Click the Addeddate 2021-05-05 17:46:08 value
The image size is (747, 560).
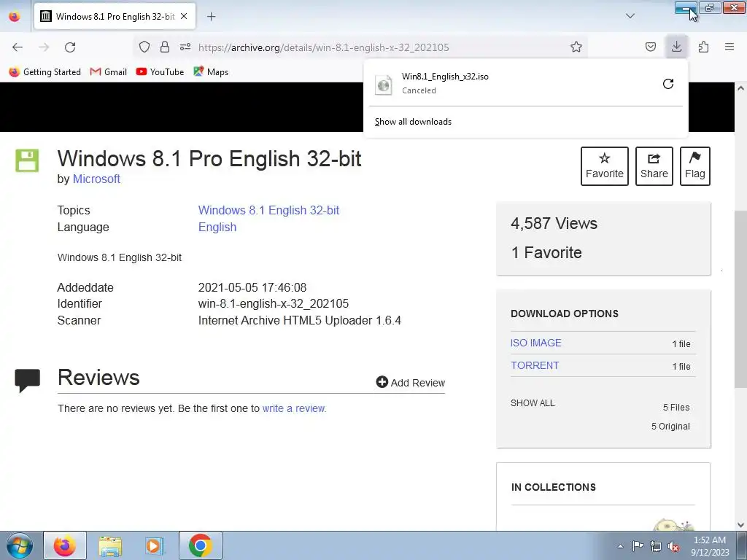coord(252,287)
